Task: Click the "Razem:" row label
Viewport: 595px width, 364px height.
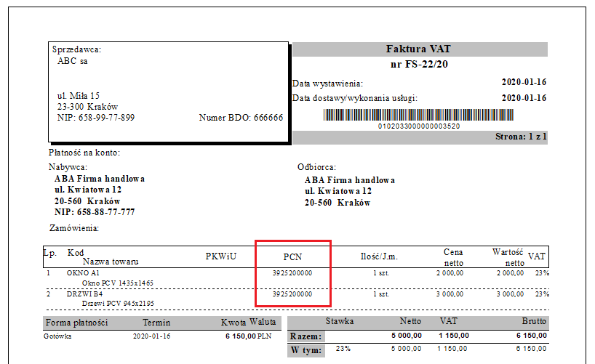Action: 306,336
